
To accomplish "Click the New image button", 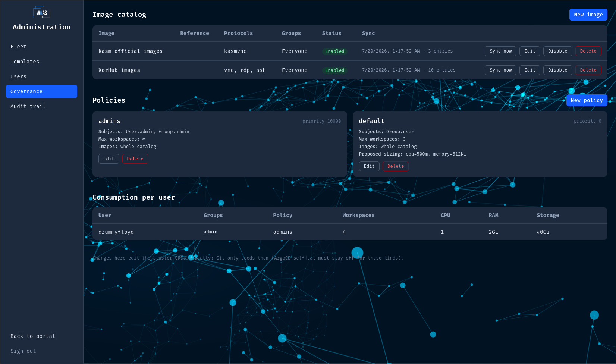I will coord(588,15).
